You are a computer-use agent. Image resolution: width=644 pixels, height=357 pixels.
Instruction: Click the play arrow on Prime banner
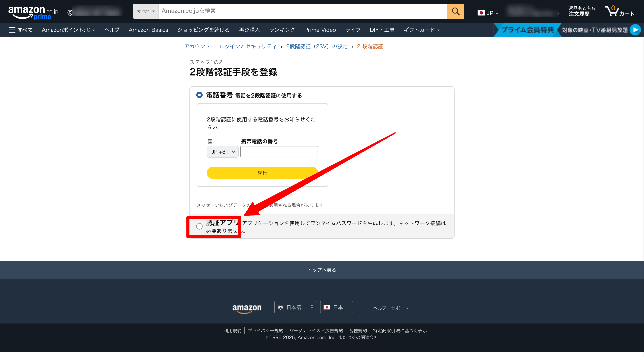(635, 30)
